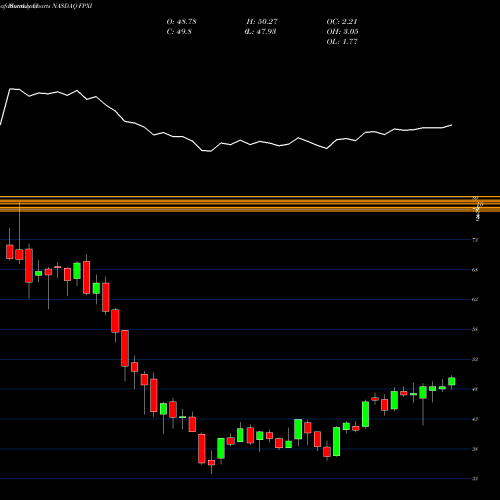
Task: Click the '48' price axis label
Action: coord(475,389)
